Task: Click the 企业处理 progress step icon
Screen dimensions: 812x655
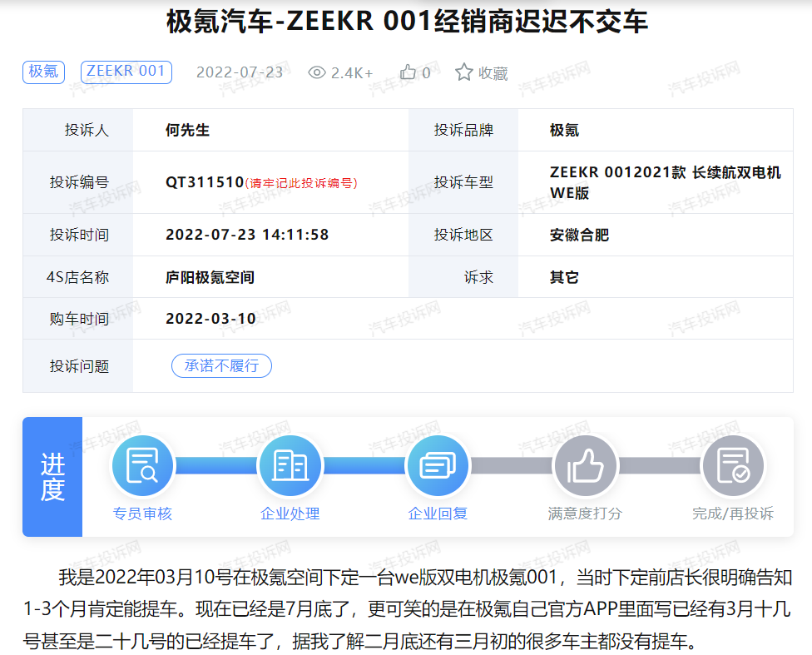Action: pos(290,466)
